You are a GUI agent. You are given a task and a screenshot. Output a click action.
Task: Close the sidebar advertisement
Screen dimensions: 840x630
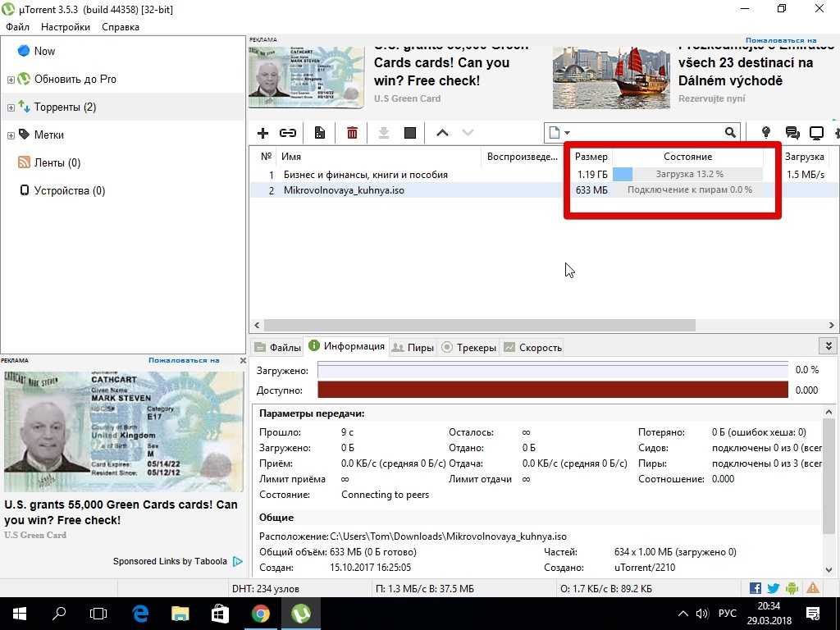tap(243, 361)
